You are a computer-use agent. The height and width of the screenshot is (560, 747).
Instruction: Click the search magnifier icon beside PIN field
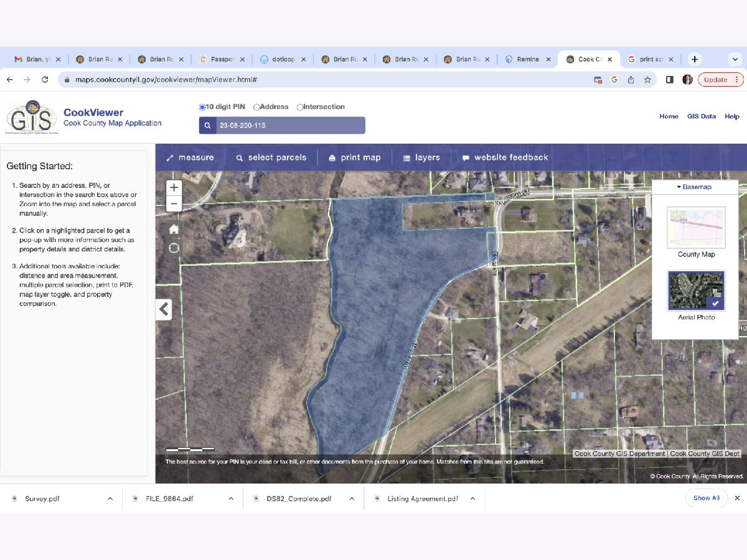point(207,126)
